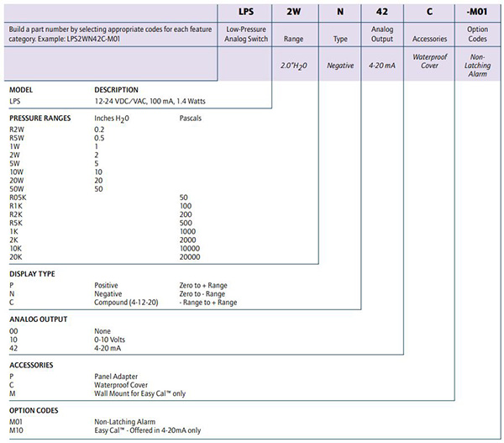Click the M10 option code

pos(17,431)
